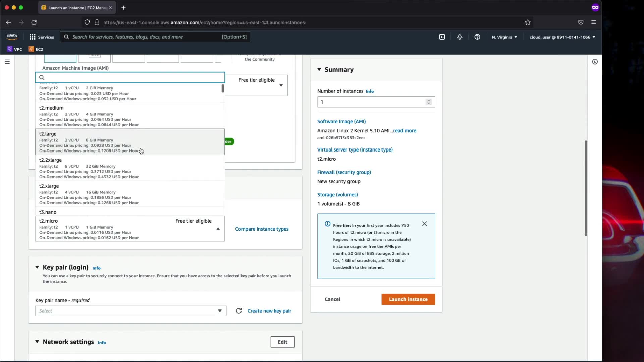Click the Launch instance button
This screenshot has height=362, width=644.
point(408,299)
